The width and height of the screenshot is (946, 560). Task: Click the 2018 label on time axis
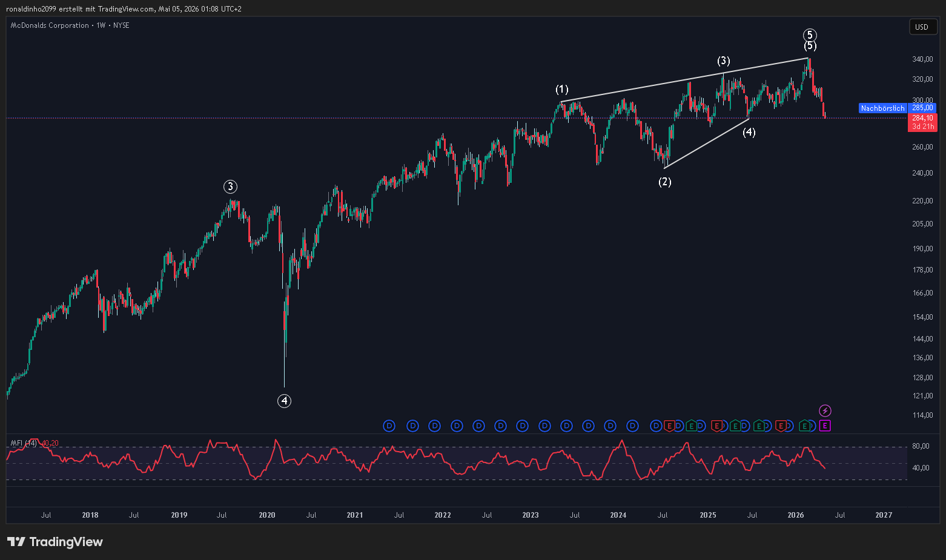(90, 515)
